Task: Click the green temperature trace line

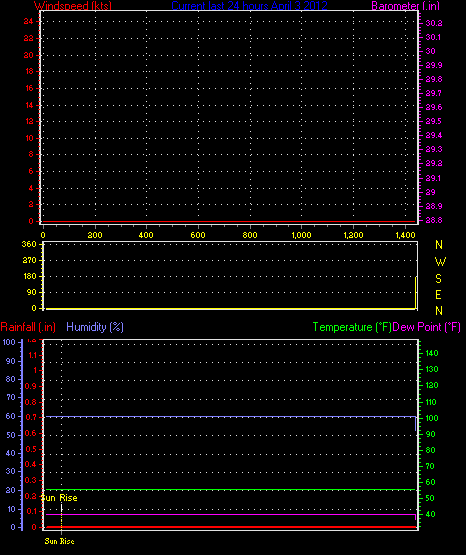Action: (x=230, y=490)
